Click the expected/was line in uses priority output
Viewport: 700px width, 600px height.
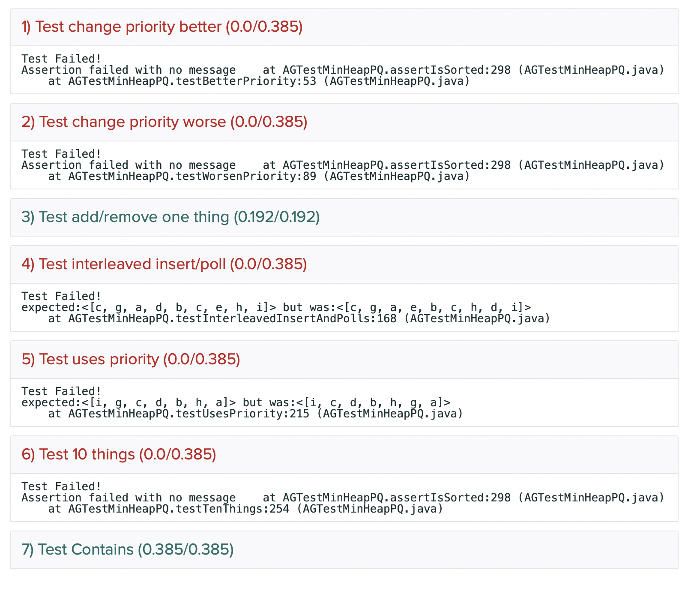pos(236,402)
